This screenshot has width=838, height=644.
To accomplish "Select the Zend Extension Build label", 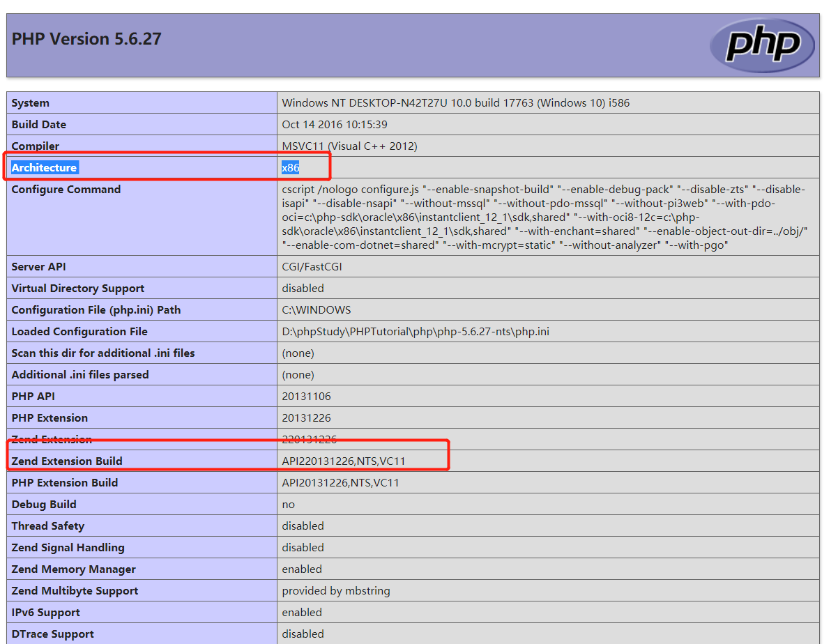I will pos(67,461).
